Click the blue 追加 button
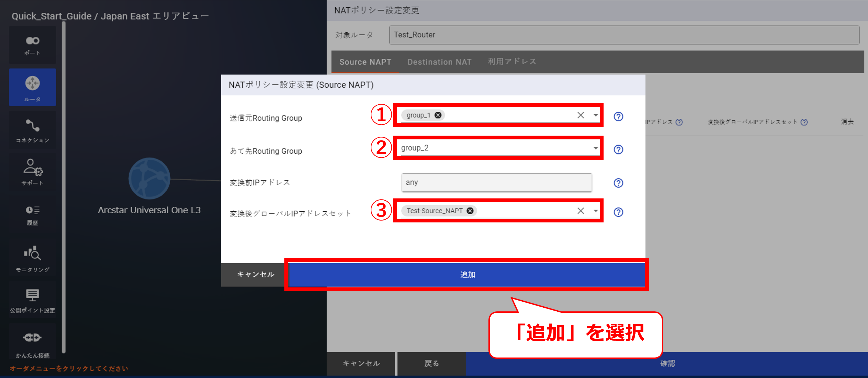This screenshot has width=868, height=378. 467,274
